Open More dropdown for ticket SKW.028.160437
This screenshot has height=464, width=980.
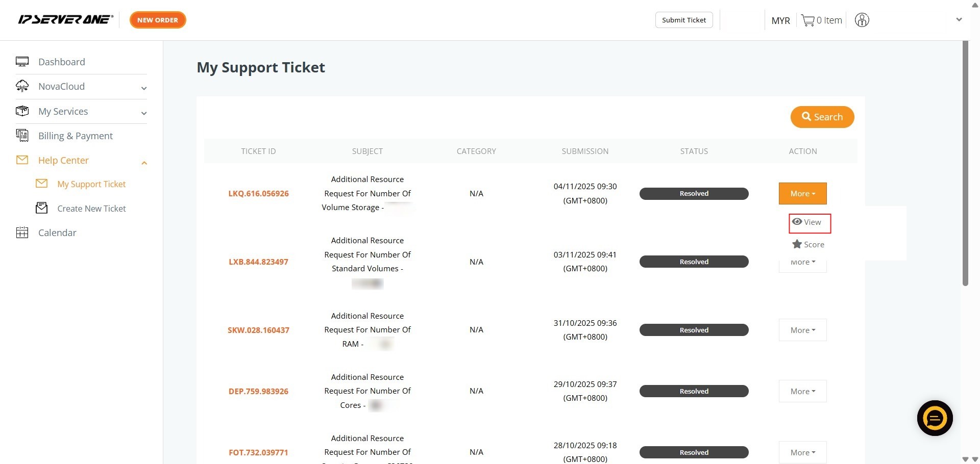coord(802,330)
